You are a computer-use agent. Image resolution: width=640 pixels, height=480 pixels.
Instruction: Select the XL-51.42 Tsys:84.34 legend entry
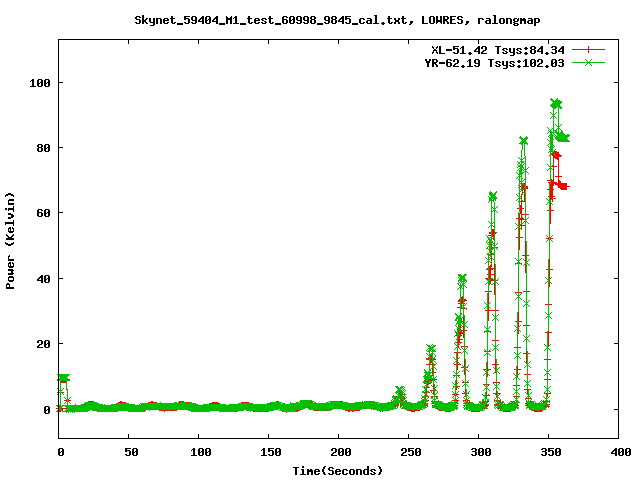(x=498, y=50)
